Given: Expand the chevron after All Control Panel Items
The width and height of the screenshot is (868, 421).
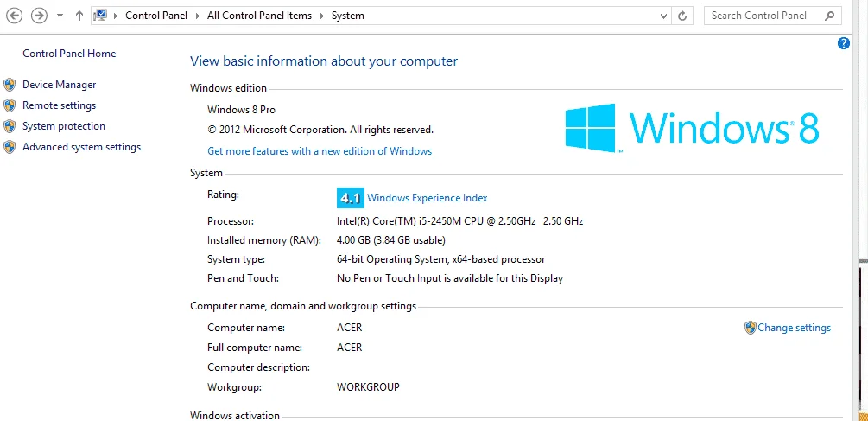Looking at the screenshot, I should pyautogui.click(x=321, y=16).
